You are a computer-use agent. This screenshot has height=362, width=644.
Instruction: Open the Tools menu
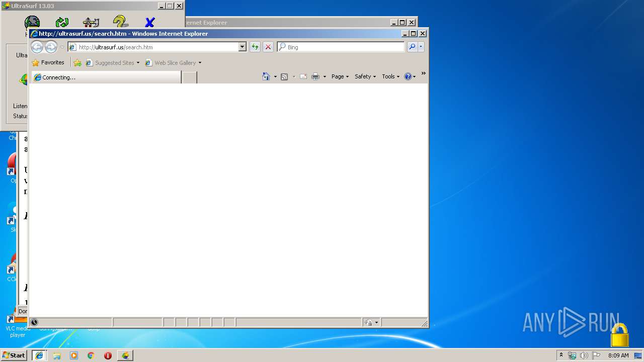click(x=390, y=76)
